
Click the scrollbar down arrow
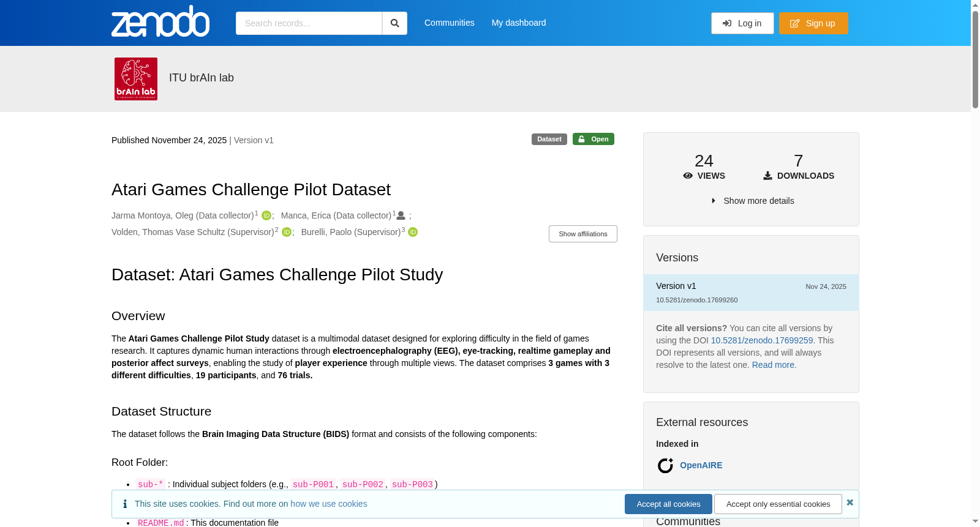pyautogui.click(x=975, y=521)
